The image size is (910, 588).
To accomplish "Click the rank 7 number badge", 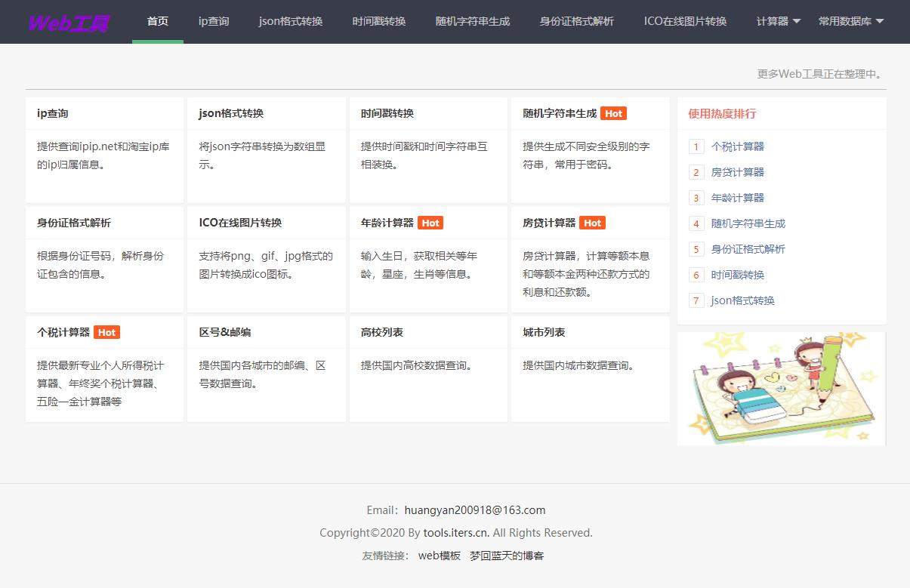I will pos(696,300).
